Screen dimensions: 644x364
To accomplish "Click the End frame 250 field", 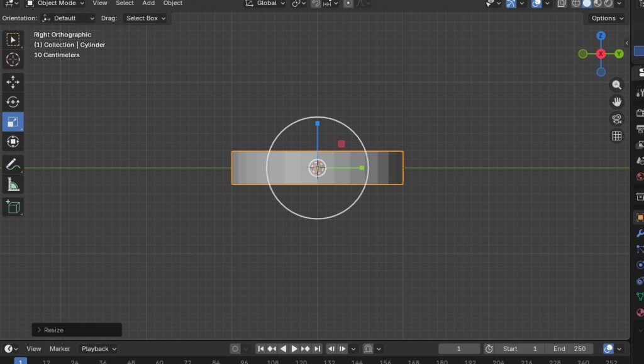I will coord(569,349).
